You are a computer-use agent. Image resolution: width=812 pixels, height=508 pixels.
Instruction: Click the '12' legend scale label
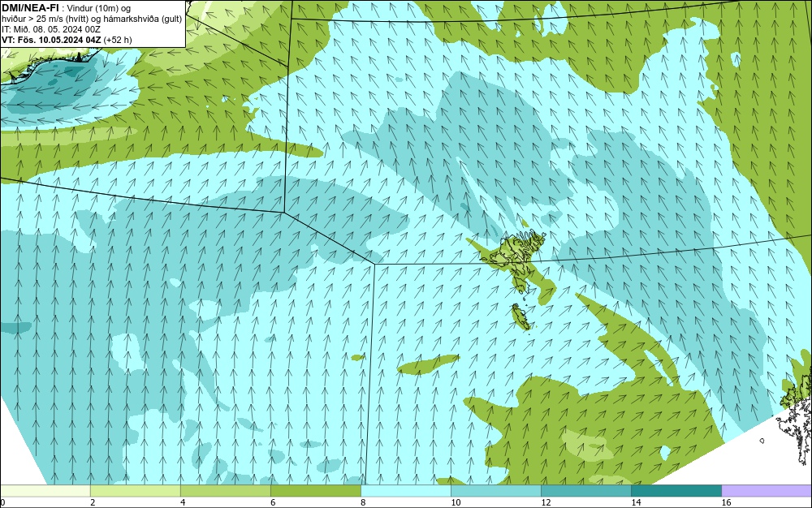point(546,502)
